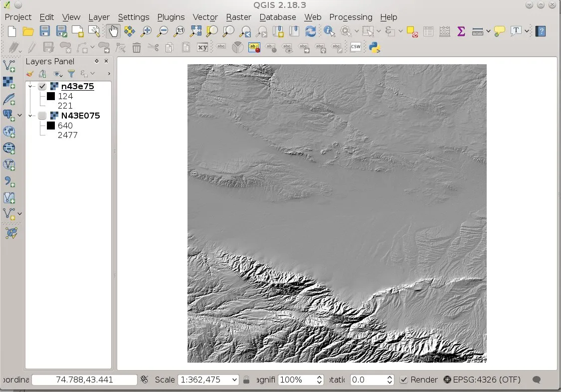Enable the N43E075 layer visibility checkbox
The height and width of the screenshot is (392, 561).
click(42, 116)
